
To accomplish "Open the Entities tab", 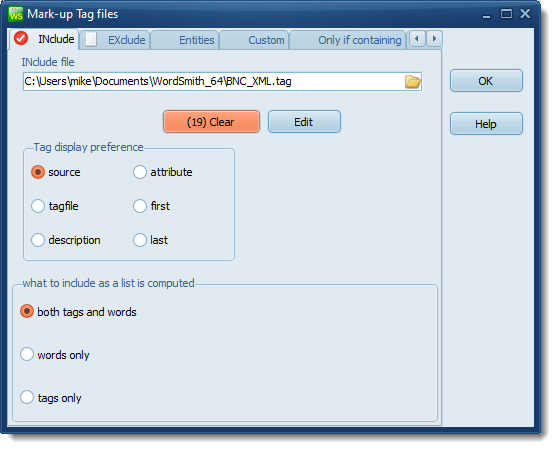I will pos(184,40).
